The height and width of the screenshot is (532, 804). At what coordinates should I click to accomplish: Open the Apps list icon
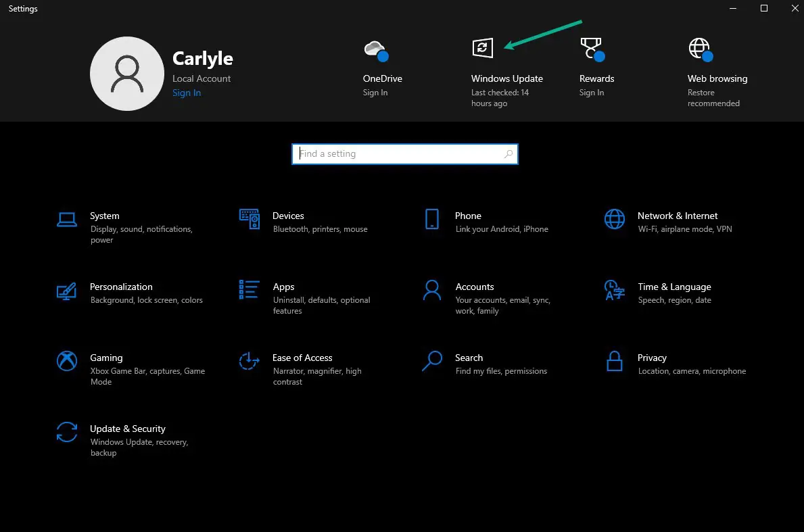[x=250, y=289]
